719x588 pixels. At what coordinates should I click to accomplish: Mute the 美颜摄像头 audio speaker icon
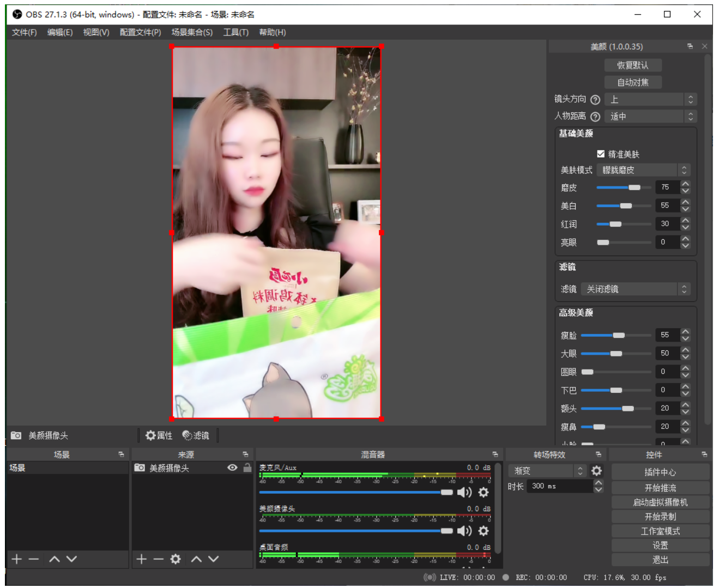464,531
